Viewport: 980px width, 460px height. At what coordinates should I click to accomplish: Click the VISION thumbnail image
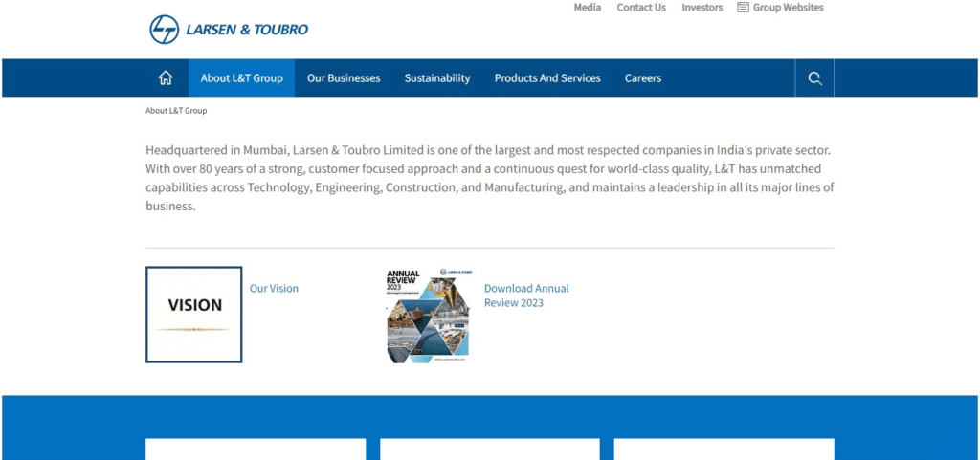click(x=194, y=315)
